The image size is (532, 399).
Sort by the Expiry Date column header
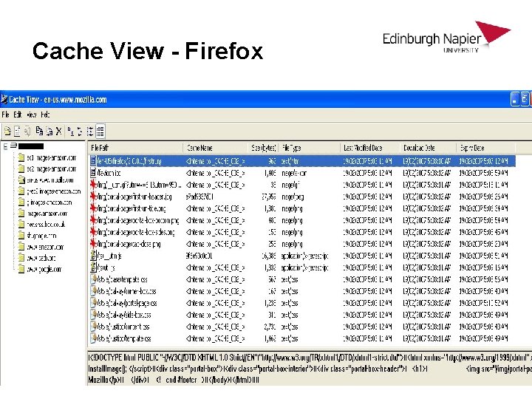coord(486,148)
